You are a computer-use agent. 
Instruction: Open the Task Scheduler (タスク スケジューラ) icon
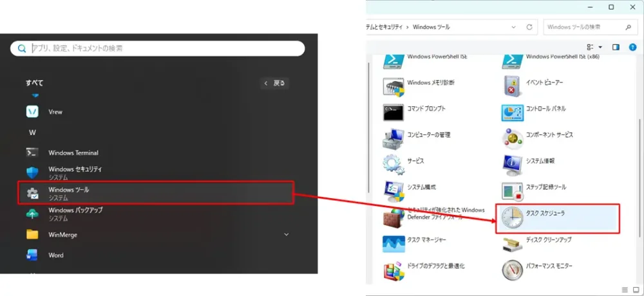click(510, 219)
